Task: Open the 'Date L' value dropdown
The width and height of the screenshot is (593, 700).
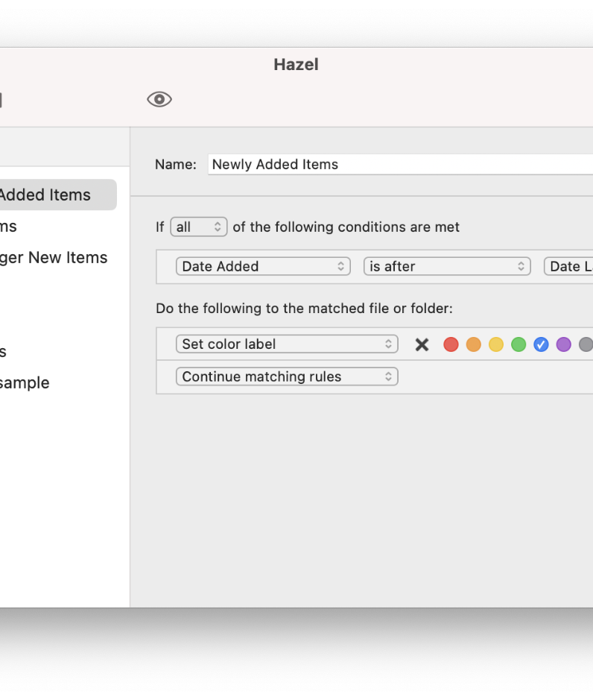Action: [568, 267]
